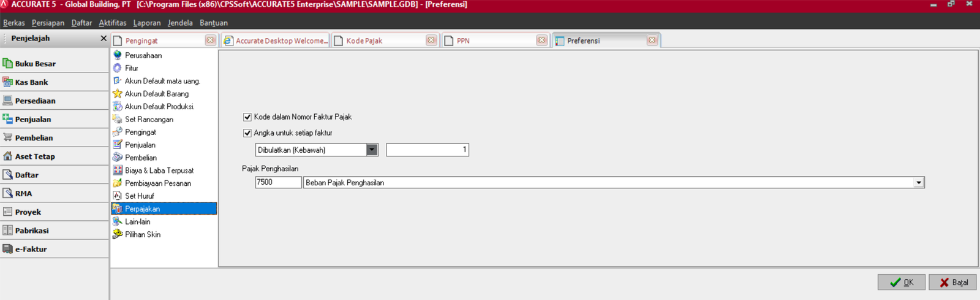Click the 7500 account number field

click(x=278, y=183)
